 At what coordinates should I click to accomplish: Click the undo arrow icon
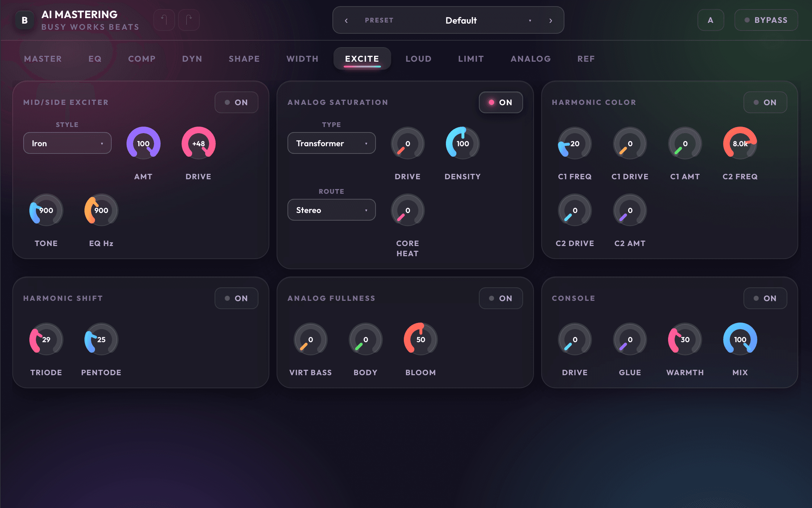164,20
